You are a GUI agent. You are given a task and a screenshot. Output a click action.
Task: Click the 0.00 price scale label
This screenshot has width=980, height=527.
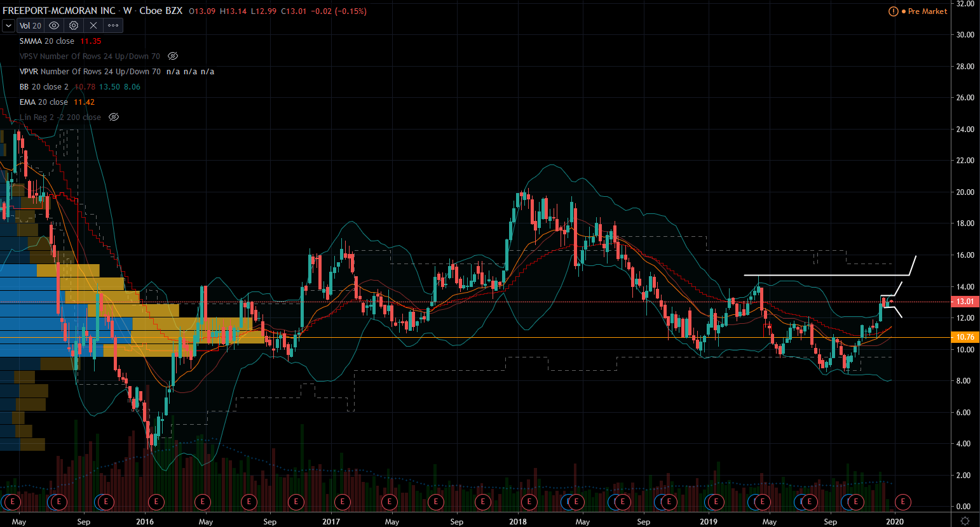(x=963, y=506)
